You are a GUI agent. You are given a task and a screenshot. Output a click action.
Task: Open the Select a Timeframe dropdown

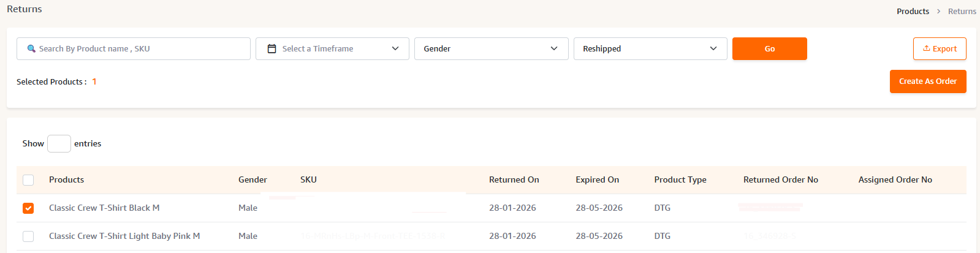click(x=332, y=49)
